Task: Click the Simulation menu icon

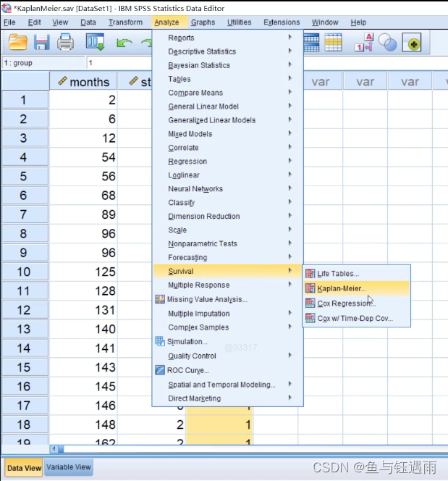Action: click(x=160, y=341)
